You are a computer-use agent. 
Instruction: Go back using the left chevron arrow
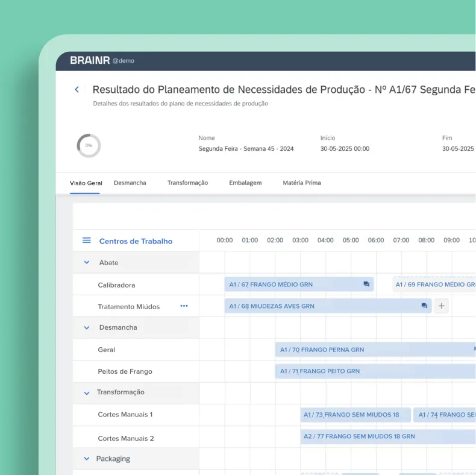pyautogui.click(x=77, y=90)
